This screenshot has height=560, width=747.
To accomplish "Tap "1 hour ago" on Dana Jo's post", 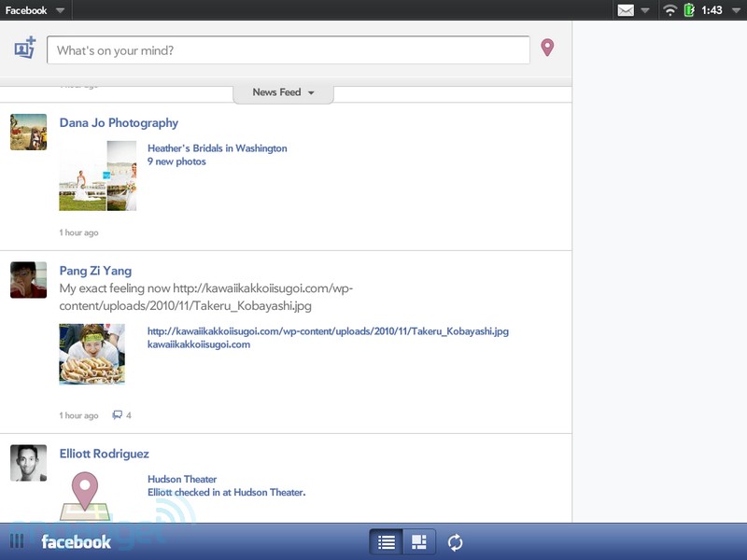I will point(78,232).
